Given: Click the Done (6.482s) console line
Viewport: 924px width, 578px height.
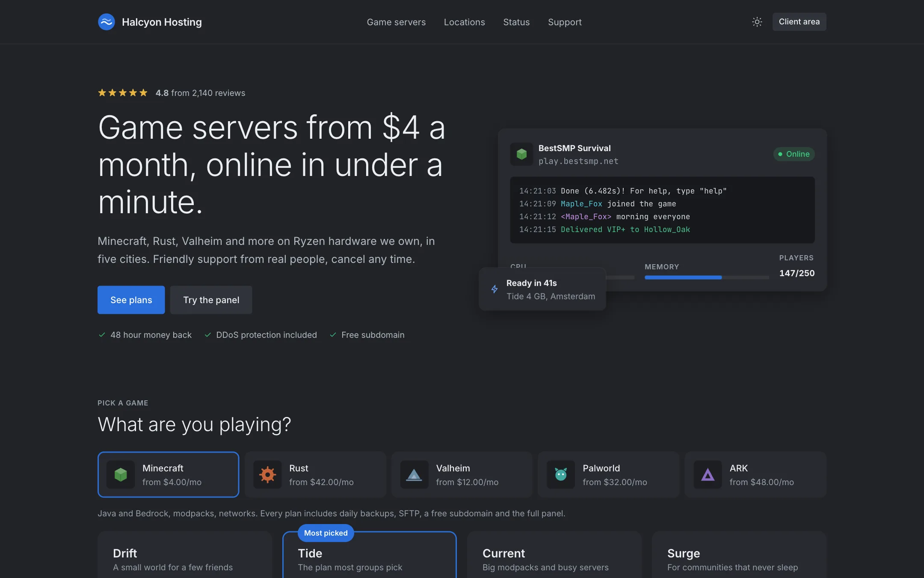Looking at the screenshot, I should pos(623,191).
